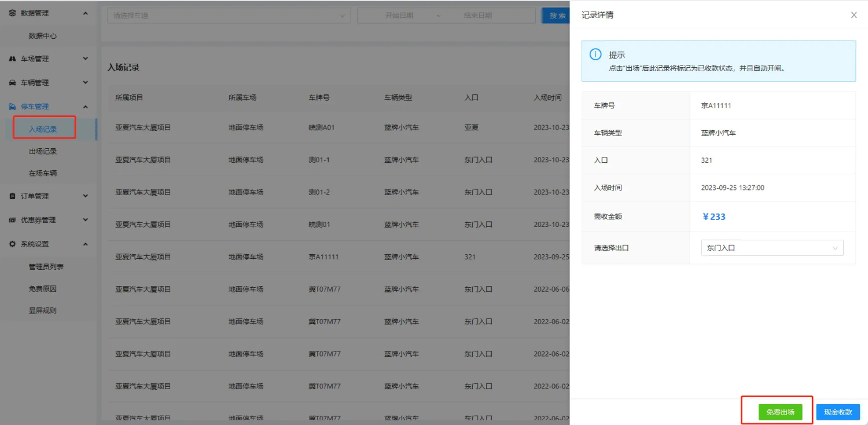This screenshot has width=868, height=425.
Task: Click the 车牌号 column header
Action: coord(319,98)
